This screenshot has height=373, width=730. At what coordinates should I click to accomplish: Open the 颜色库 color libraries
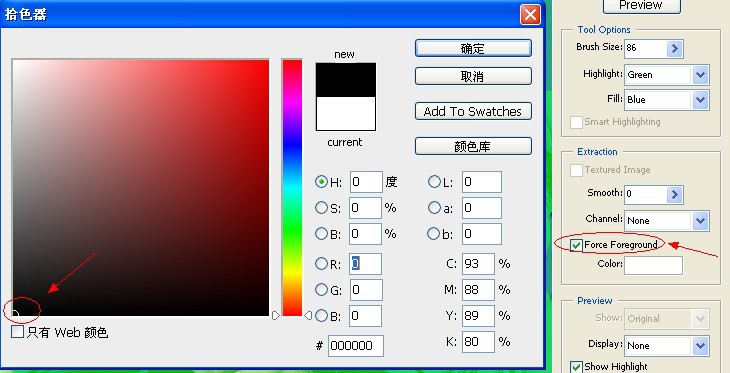pyautogui.click(x=473, y=146)
